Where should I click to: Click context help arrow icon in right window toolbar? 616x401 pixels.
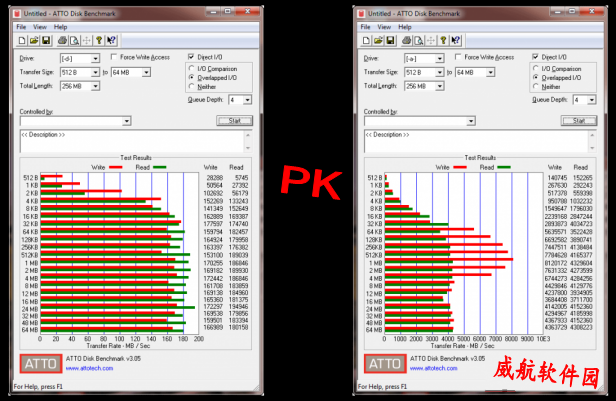(455, 40)
